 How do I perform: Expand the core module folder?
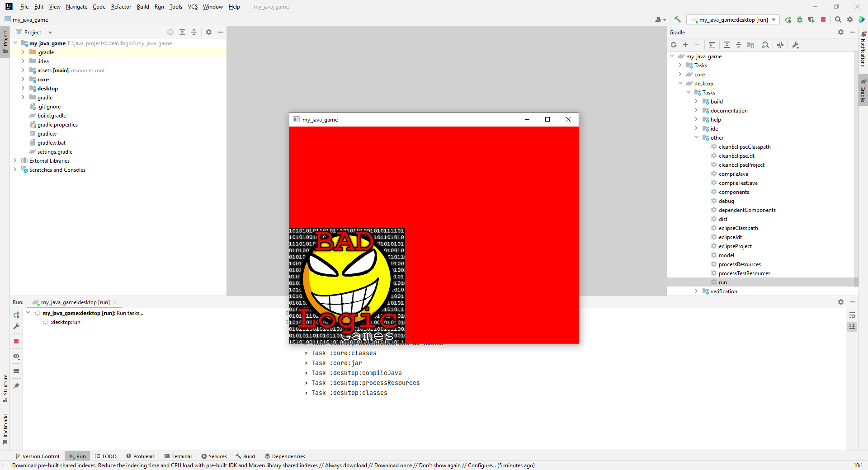point(23,79)
